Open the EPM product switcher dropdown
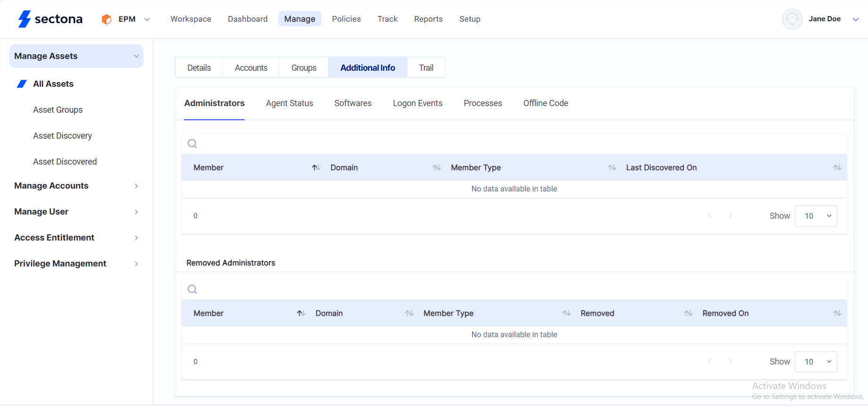 click(147, 19)
